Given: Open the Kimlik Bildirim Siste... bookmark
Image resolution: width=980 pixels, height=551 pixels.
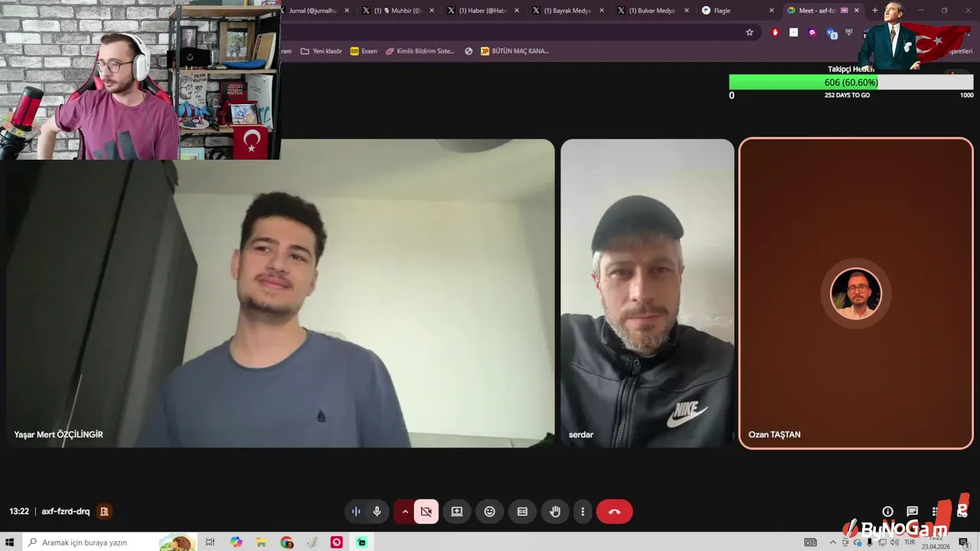Looking at the screenshot, I should click(420, 51).
